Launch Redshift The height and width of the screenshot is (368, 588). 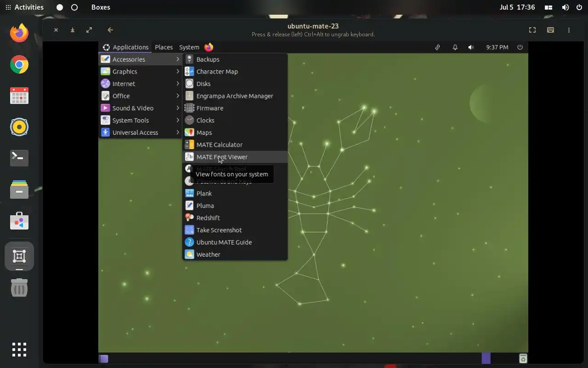point(235,218)
